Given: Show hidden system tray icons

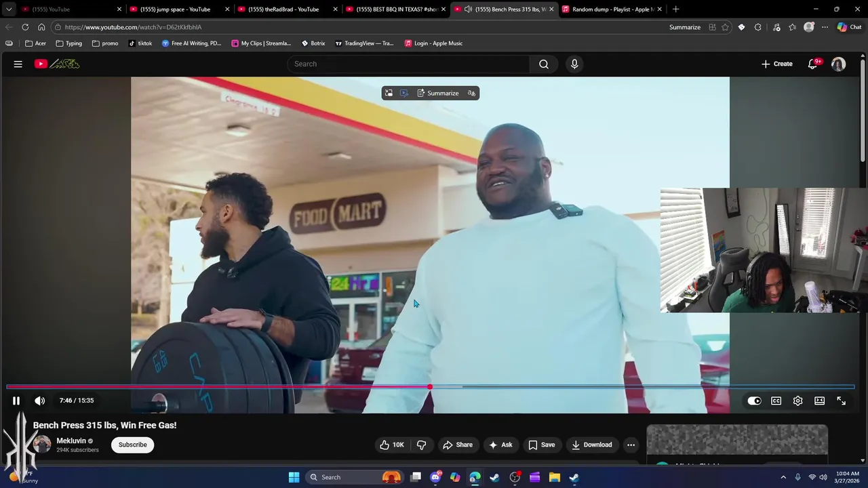Looking at the screenshot, I should [783, 477].
